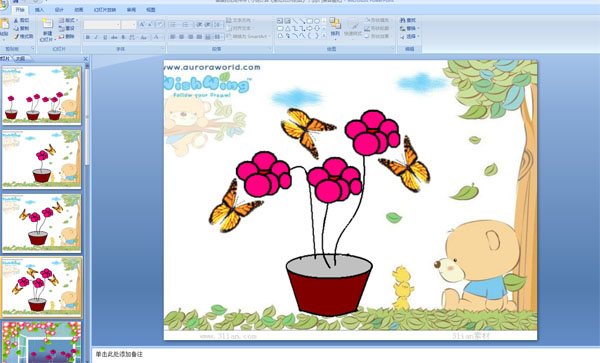Toggle Bold formatting

(x=88, y=37)
